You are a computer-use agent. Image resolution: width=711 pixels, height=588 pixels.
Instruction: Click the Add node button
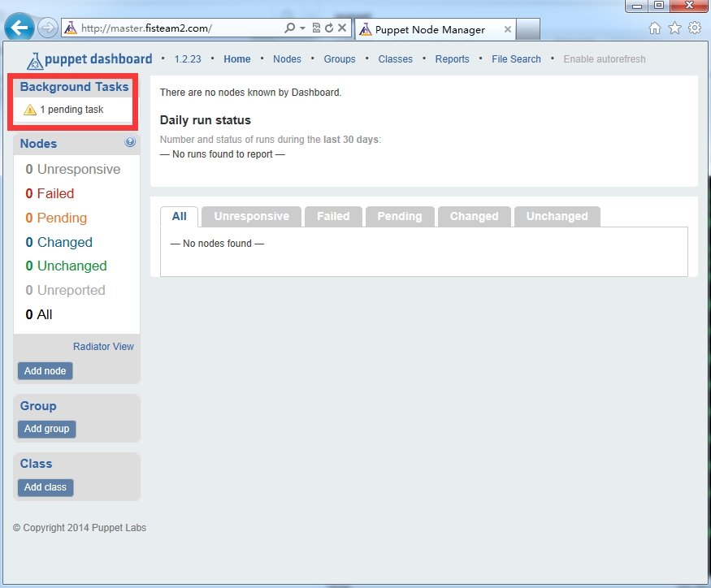click(x=45, y=371)
